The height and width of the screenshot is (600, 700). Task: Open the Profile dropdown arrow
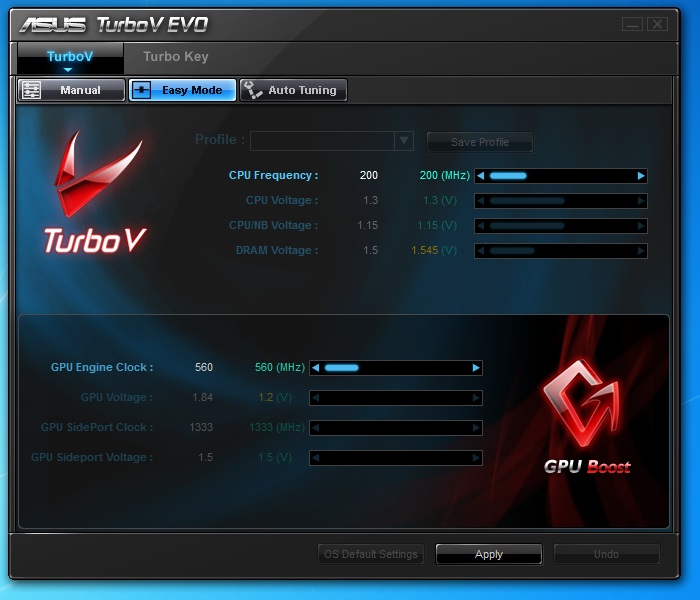(404, 141)
